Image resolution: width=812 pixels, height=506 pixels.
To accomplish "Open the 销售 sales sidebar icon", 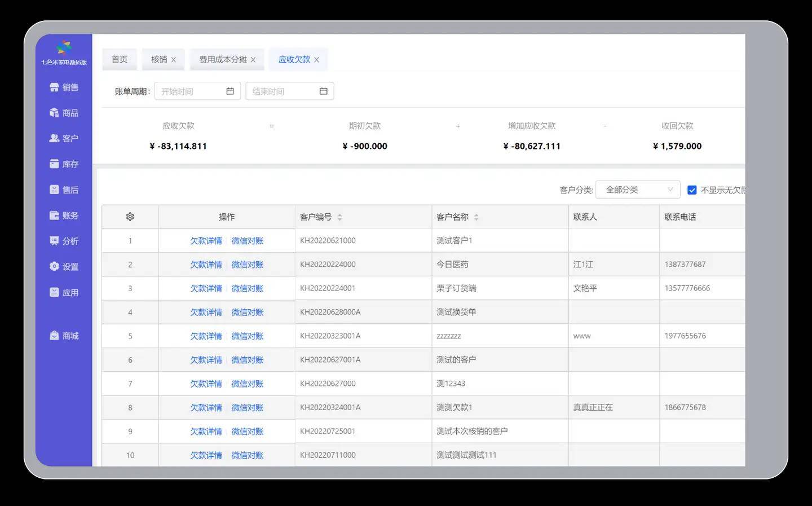I will (x=54, y=87).
